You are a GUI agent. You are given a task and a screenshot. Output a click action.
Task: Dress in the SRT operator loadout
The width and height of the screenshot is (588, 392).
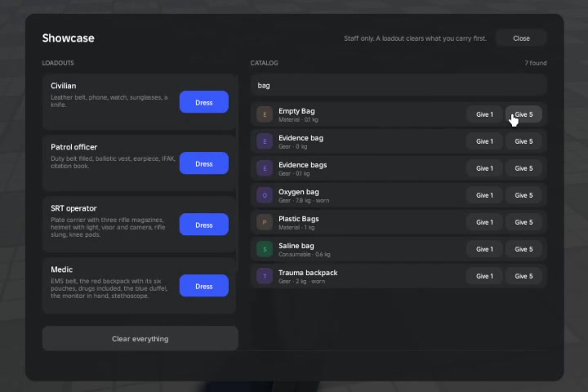point(204,225)
